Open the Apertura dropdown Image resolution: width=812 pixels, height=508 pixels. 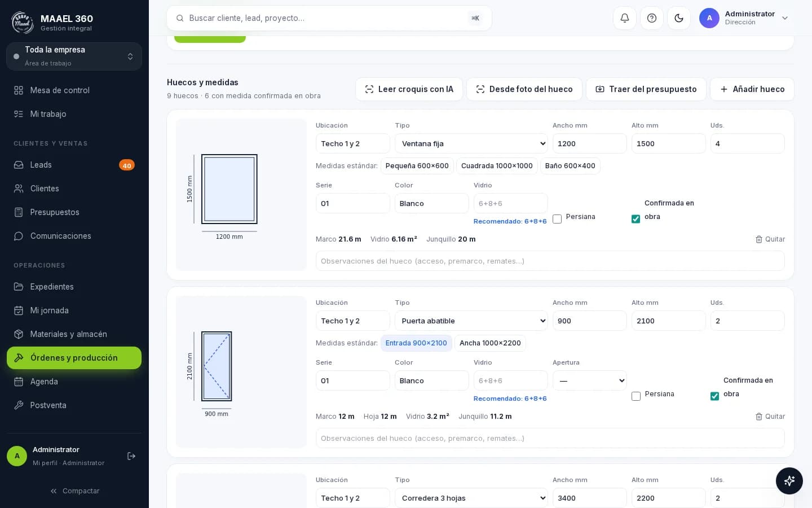pyautogui.click(x=590, y=380)
